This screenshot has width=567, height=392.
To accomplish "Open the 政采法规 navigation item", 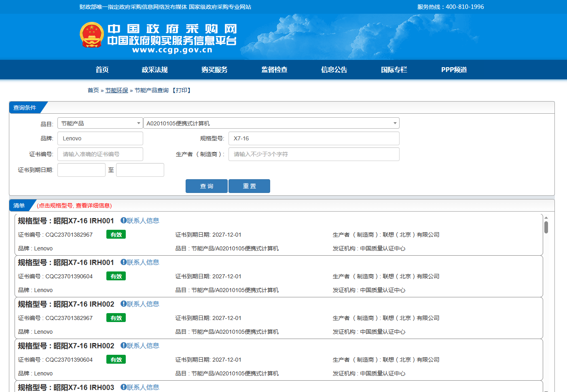I will tap(154, 70).
